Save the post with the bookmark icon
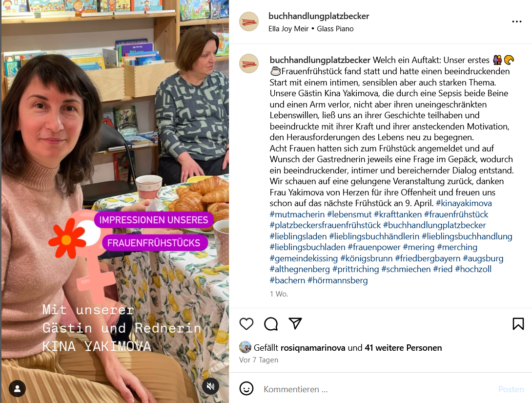532x403 pixels. [518, 324]
